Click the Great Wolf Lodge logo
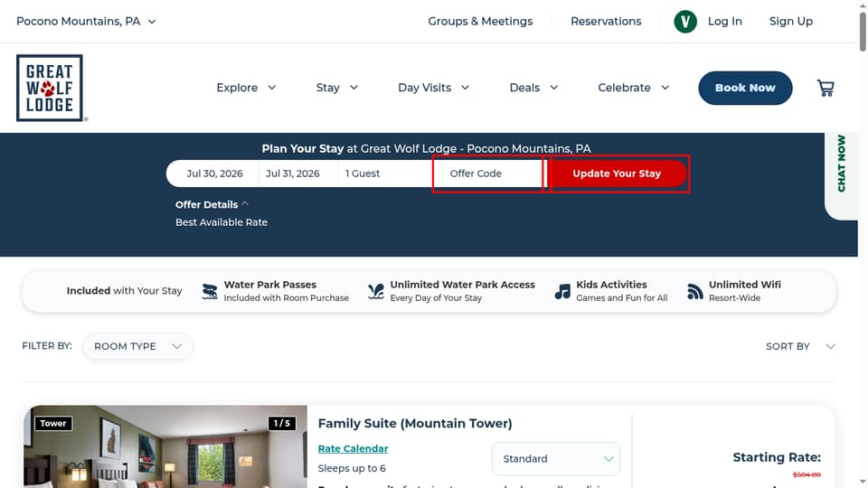The height and width of the screenshot is (488, 868). [x=50, y=88]
